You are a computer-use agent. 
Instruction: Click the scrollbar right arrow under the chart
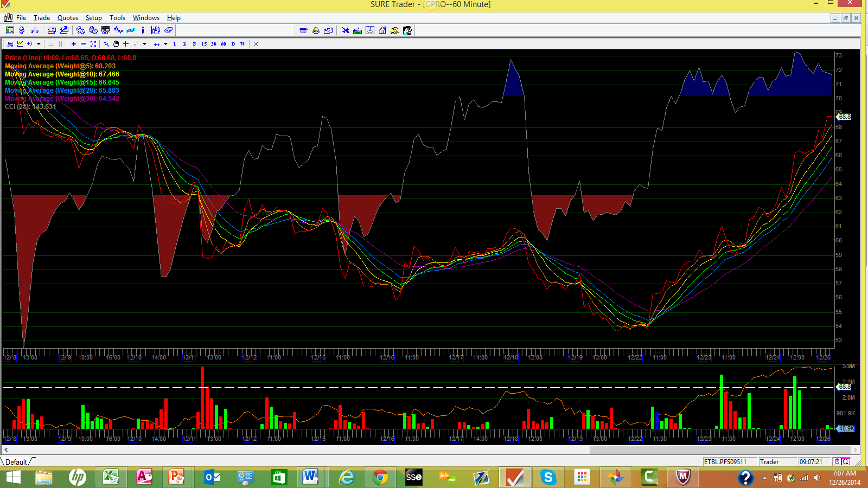tap(856, 450)
